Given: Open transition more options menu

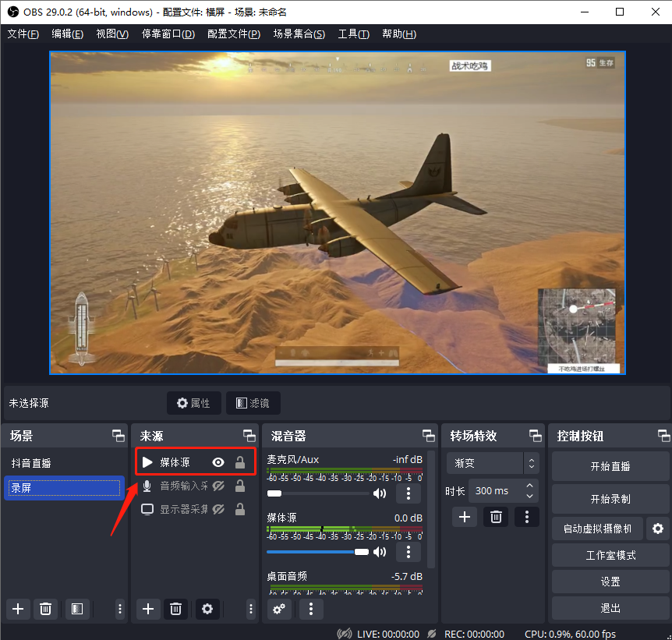Looking at the screenshot, I should (527, 517).
